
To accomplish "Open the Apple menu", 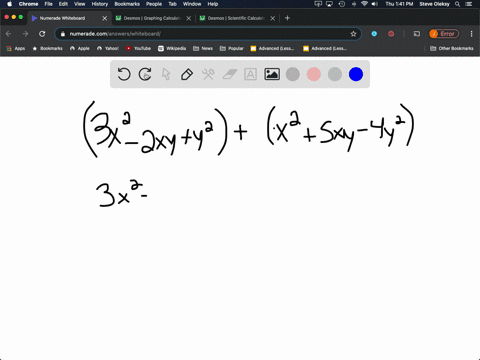I will (9, 4).
